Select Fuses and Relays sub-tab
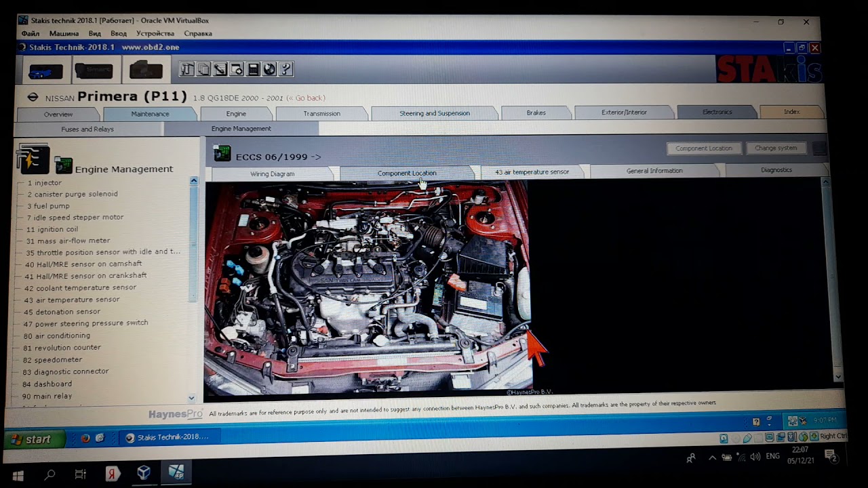The image size is (868, 488). pyautogui.click(x=87, y=129)
